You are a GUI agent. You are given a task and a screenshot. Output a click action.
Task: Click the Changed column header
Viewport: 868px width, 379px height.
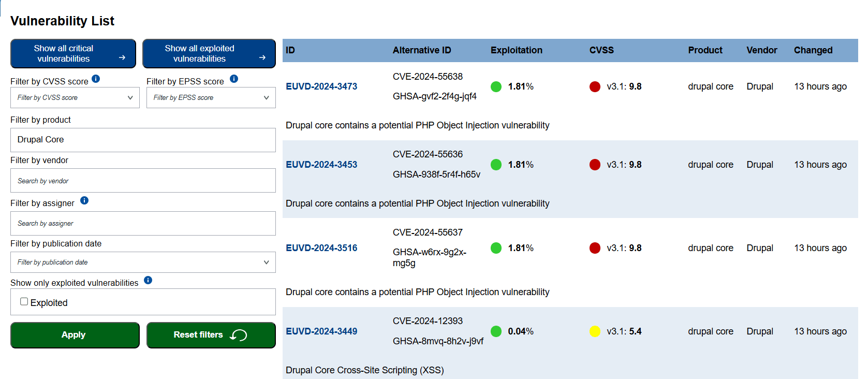[813, 50]
